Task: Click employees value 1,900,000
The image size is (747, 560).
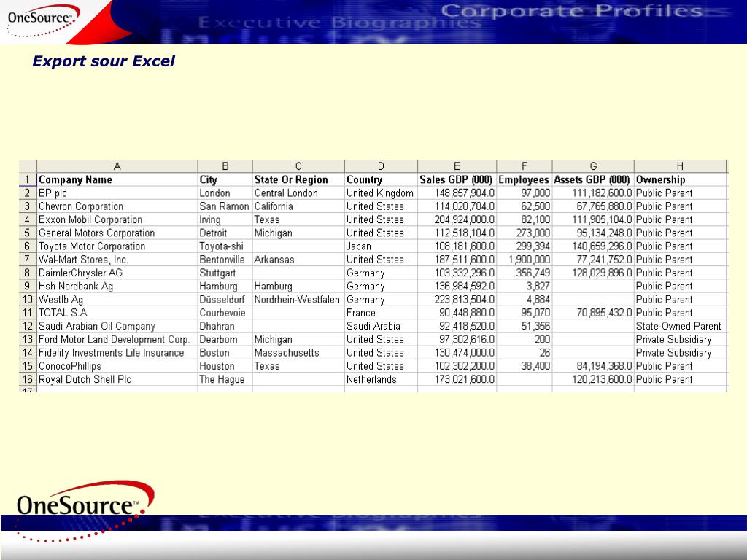Action: tap(524, 260)
